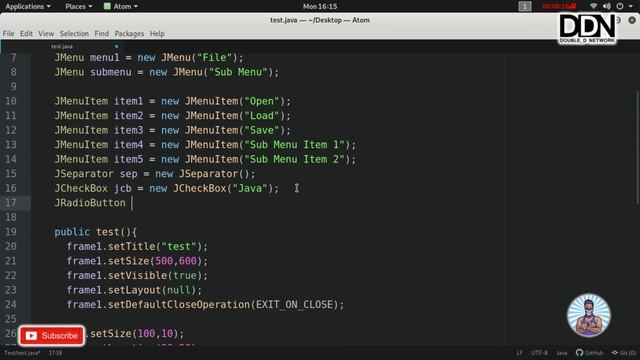
Task: Open the Selection menu
Action: click(74, 33)
